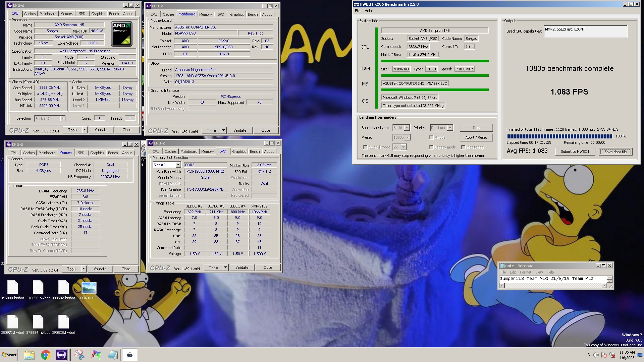This screenshot has height=362, width=644.
Task: Click the AMD Sempron logo in CPU-Z
Action: [x=121, y=34]
